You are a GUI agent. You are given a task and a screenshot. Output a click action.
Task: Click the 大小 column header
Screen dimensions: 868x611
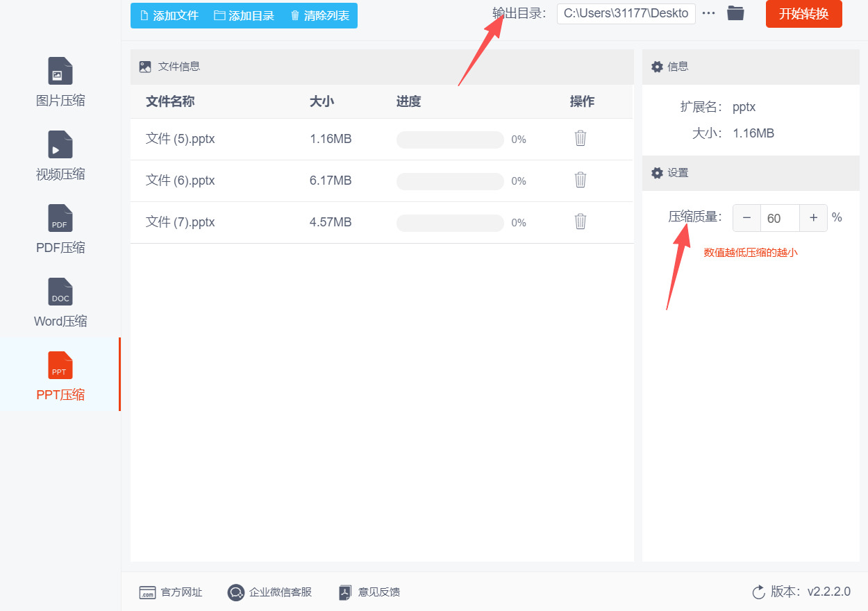pyautogui.click(x=322, y=101)
